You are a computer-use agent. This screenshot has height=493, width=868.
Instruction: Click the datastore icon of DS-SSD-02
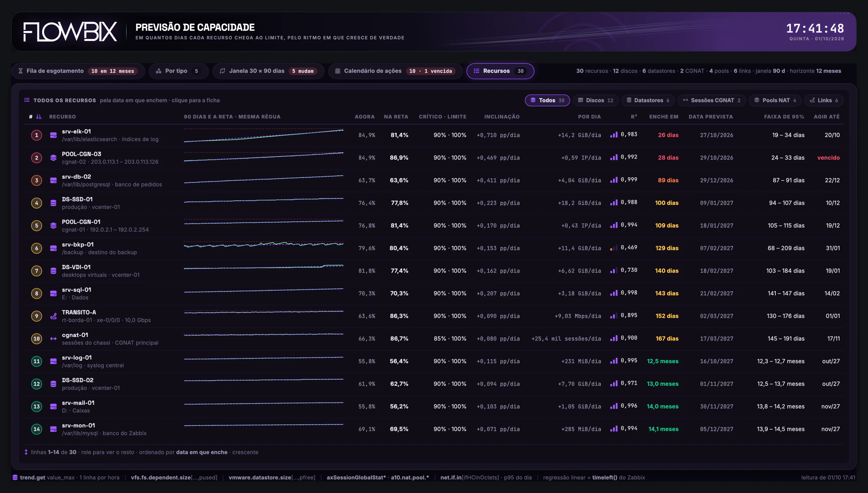pos(53,384)
